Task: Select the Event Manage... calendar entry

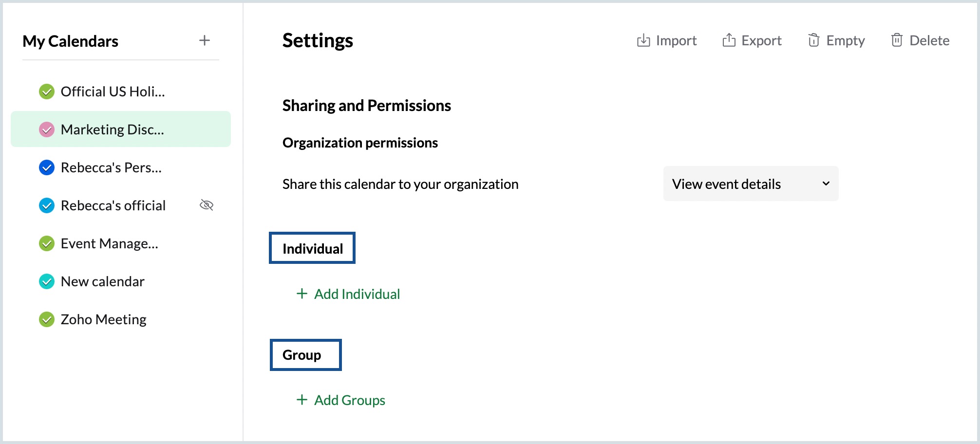Action: click(x=109, y=243)
